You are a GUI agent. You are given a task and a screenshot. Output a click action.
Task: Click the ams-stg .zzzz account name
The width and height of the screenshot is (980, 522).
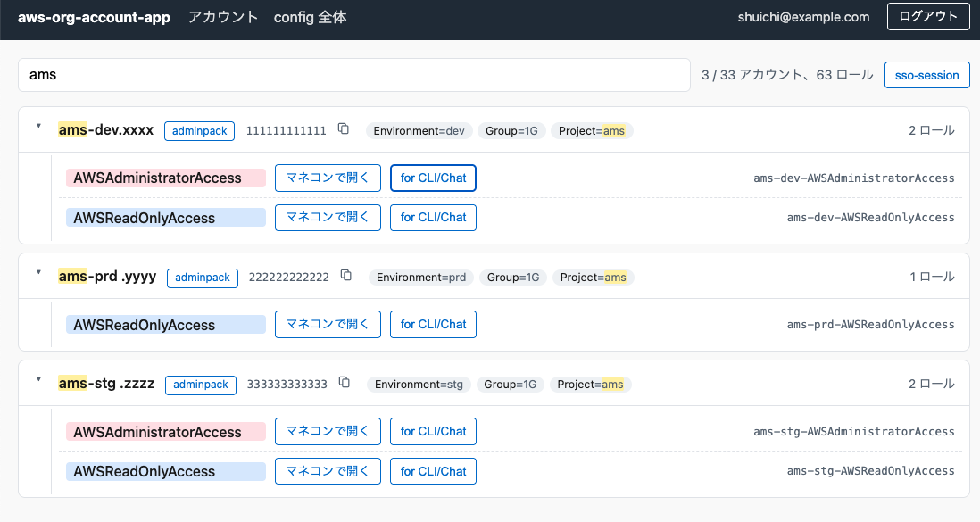pyautogui.click(x=106, y=383)
